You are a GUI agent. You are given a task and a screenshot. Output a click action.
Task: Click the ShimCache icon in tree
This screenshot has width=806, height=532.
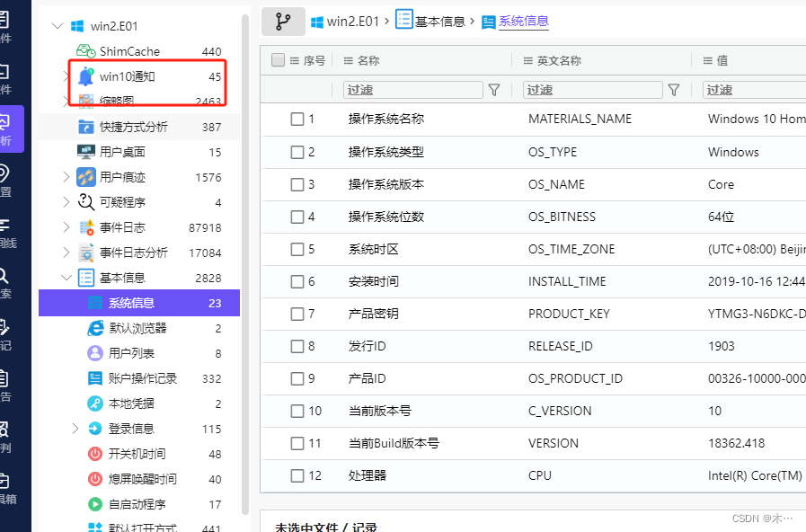tap(86, 51)
